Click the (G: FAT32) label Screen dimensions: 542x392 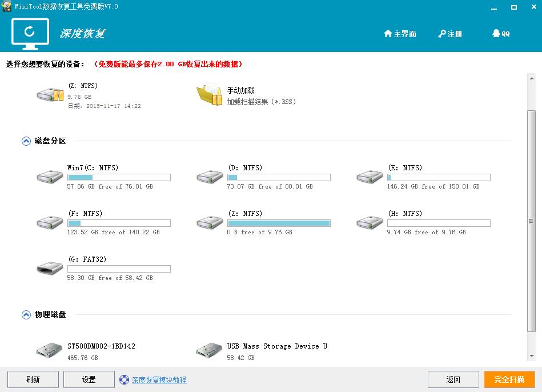click(87, 259)
